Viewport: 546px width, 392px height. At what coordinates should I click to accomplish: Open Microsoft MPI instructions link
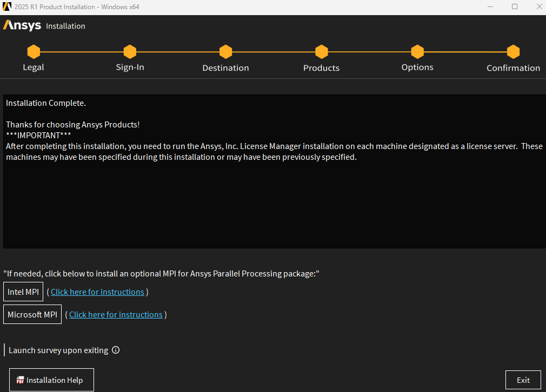pyautogui.click(x=116, y=314)
